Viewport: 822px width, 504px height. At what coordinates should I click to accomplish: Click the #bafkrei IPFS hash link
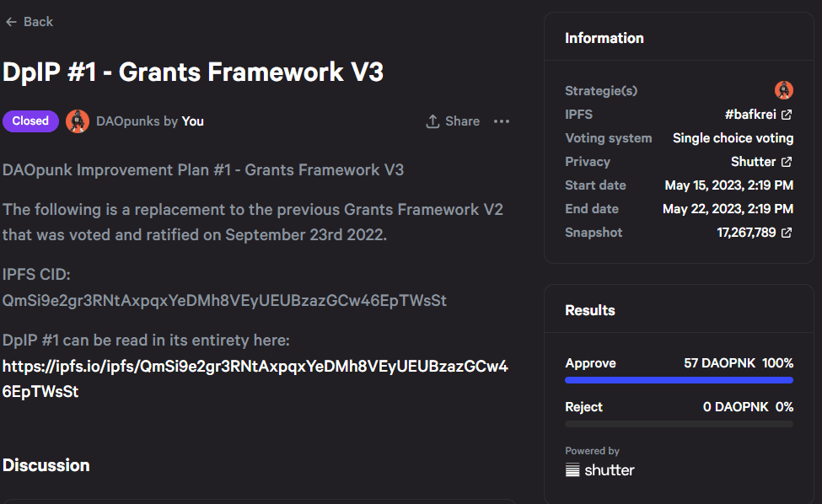(750, 115)
